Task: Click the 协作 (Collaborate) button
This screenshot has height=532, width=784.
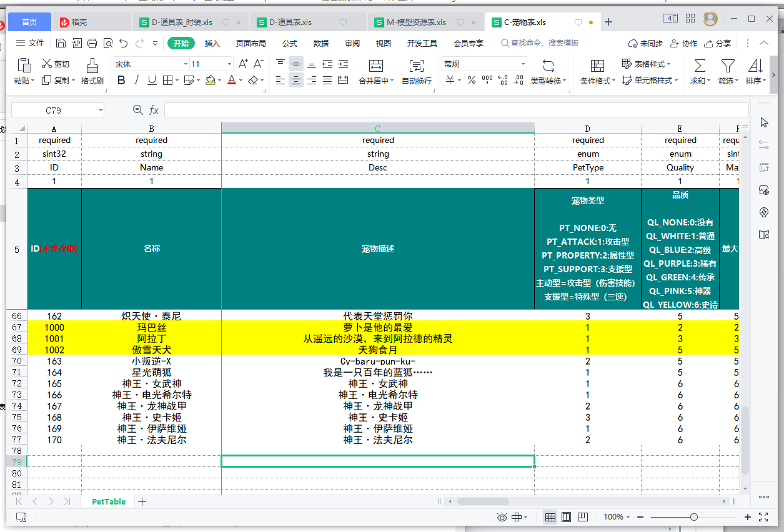Action: coord(683,43)
